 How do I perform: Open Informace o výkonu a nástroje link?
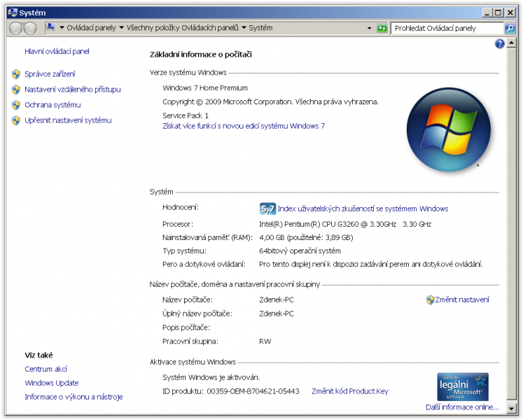[74, 397]
